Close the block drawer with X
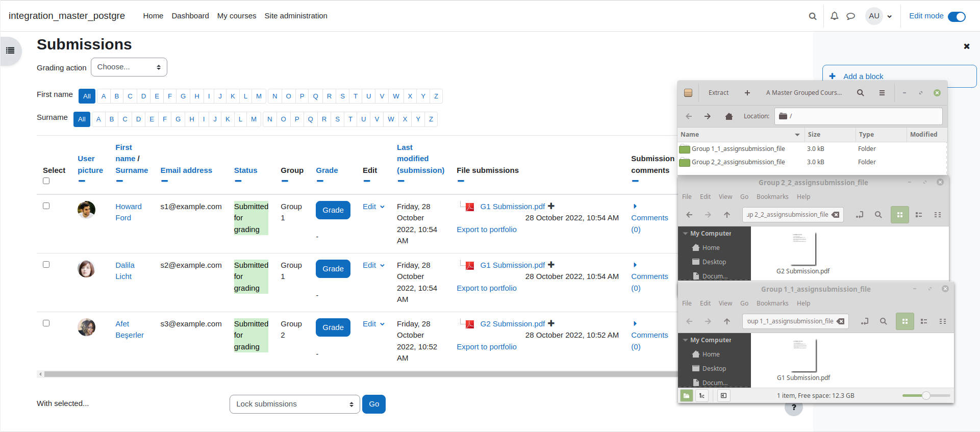Viewport: 980px width, 432px height. tap(966, 46)
